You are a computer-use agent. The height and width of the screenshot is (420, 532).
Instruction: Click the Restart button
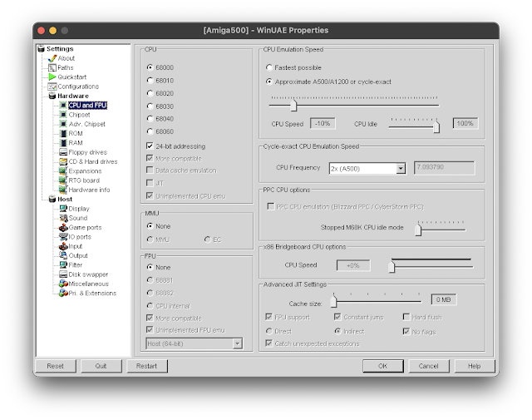point(146,366)
